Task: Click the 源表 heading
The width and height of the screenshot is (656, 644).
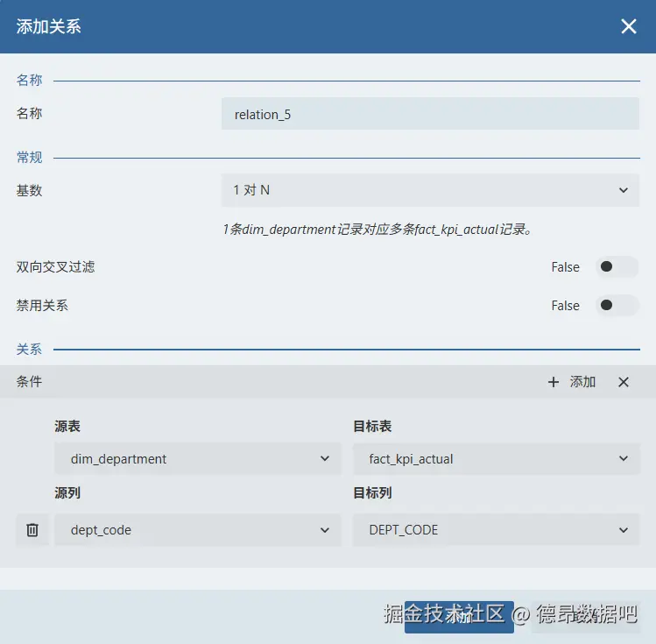Action: [67, 427]
